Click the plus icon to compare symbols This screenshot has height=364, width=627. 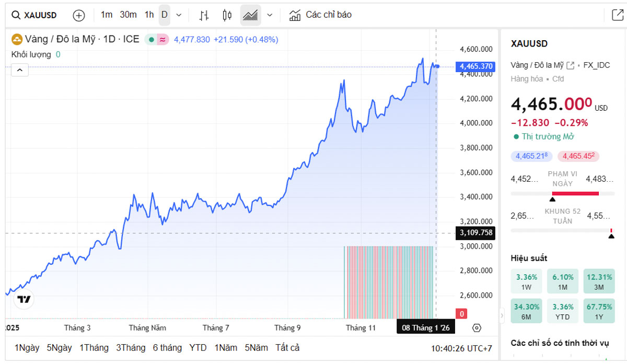click(x=78, y=15)
